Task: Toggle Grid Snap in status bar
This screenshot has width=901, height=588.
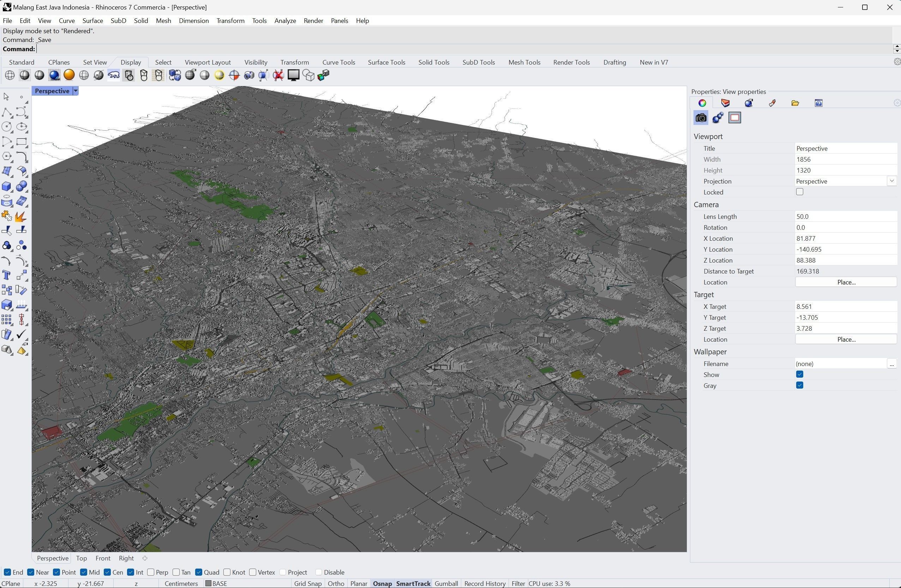Action: 308,583
